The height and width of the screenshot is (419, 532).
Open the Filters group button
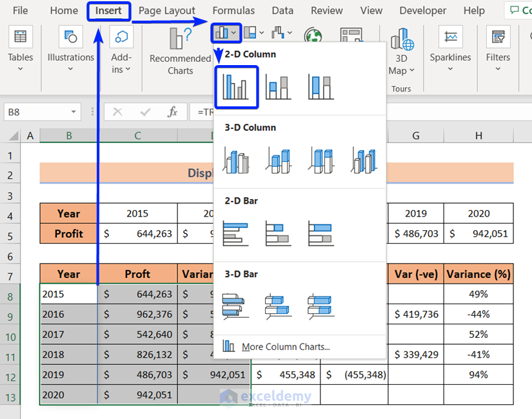click(498, 49)
